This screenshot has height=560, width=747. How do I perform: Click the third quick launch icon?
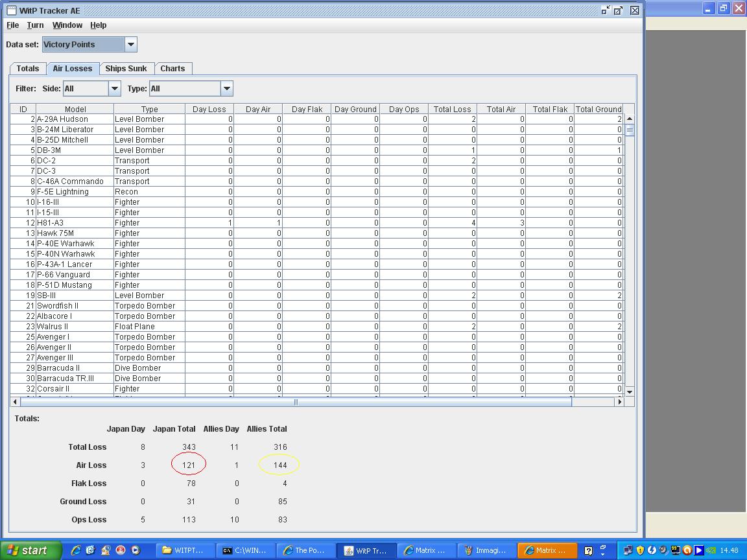[105, 550]
